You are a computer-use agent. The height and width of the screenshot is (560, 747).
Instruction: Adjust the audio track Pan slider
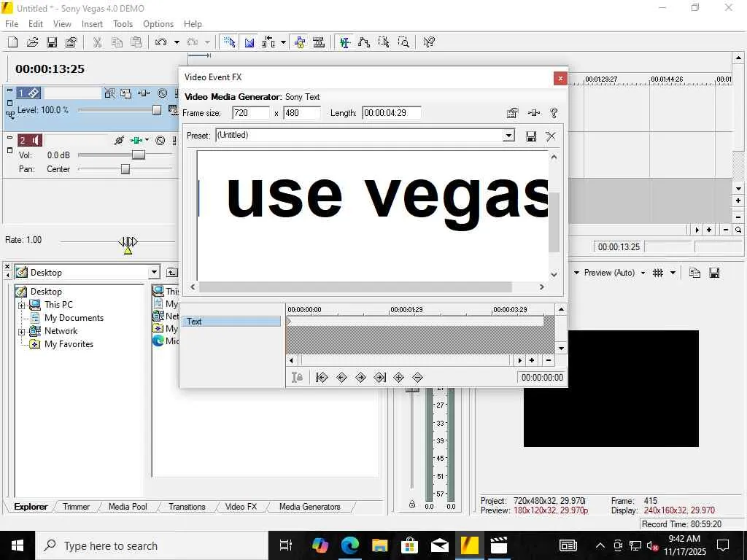tap(125, 169)
